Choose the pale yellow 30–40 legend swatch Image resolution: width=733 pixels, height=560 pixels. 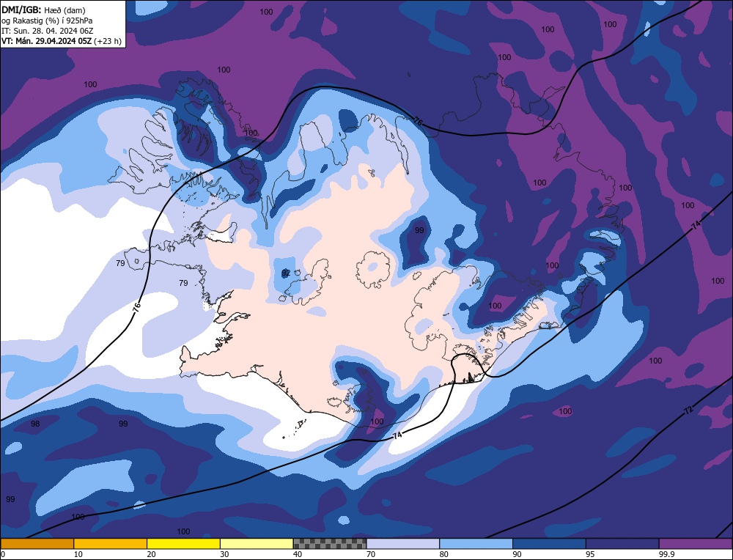[257, 543]
